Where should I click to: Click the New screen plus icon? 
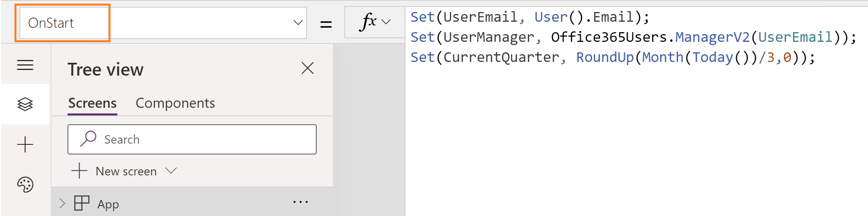click(79, 171)
